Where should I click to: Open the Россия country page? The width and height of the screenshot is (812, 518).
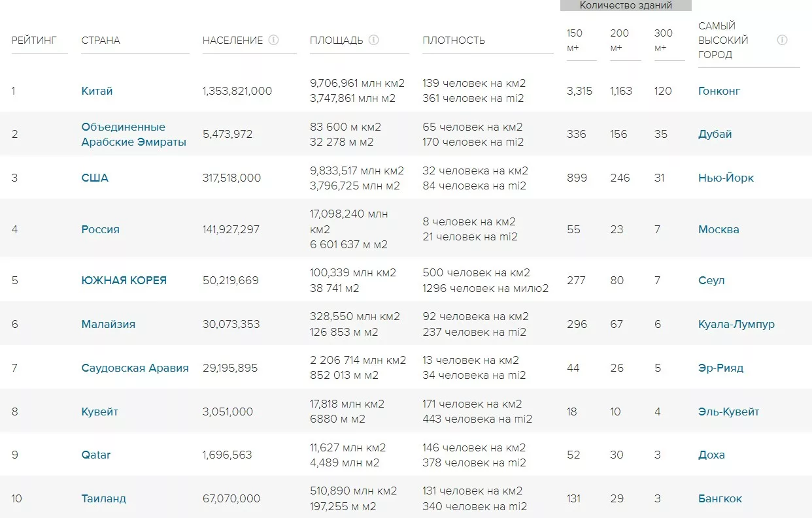pyautogui.click(x=100, y=229)
